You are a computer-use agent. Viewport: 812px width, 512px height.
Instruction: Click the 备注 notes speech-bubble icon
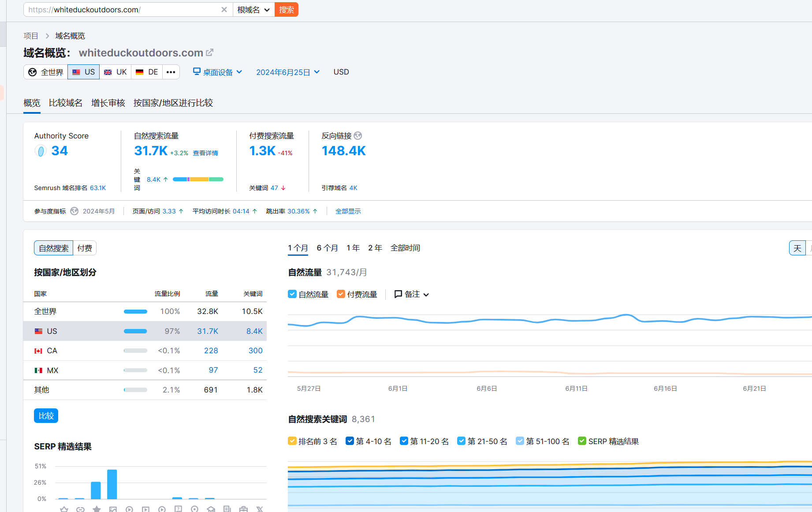coord(398,294)
